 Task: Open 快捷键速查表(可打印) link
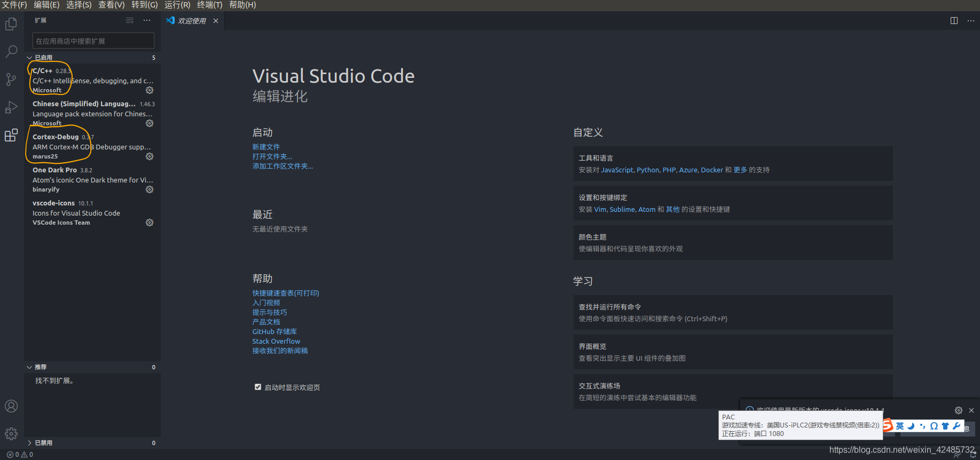pos(286,293)
